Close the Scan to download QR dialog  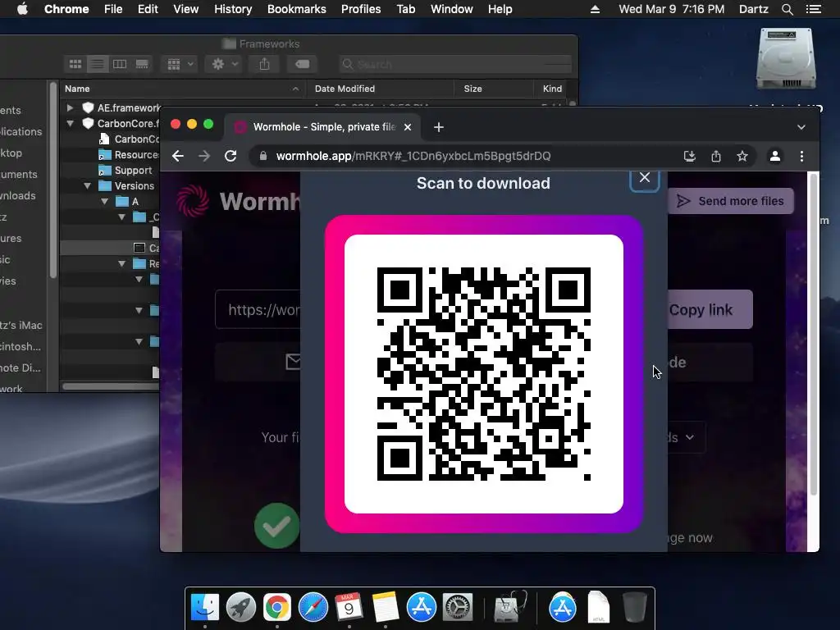pyautogui.click(x=645, y=178)
